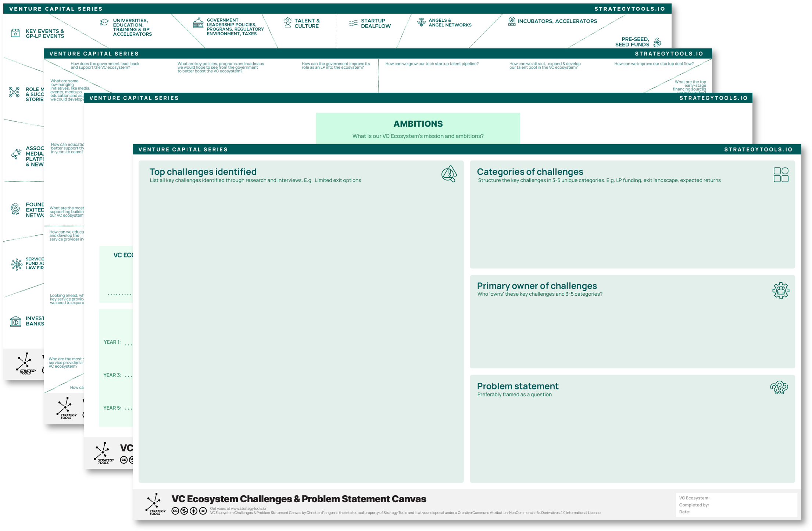Click the Incubators, Accelerators icon
The height and width of the screenshot is (531, 812).
511,21
